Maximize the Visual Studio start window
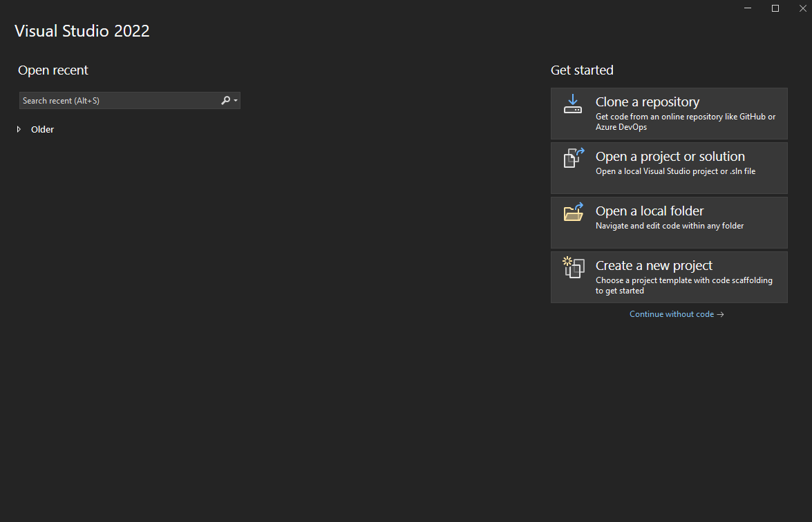This screenshot has width=812, height=522. tap(775, 8)
